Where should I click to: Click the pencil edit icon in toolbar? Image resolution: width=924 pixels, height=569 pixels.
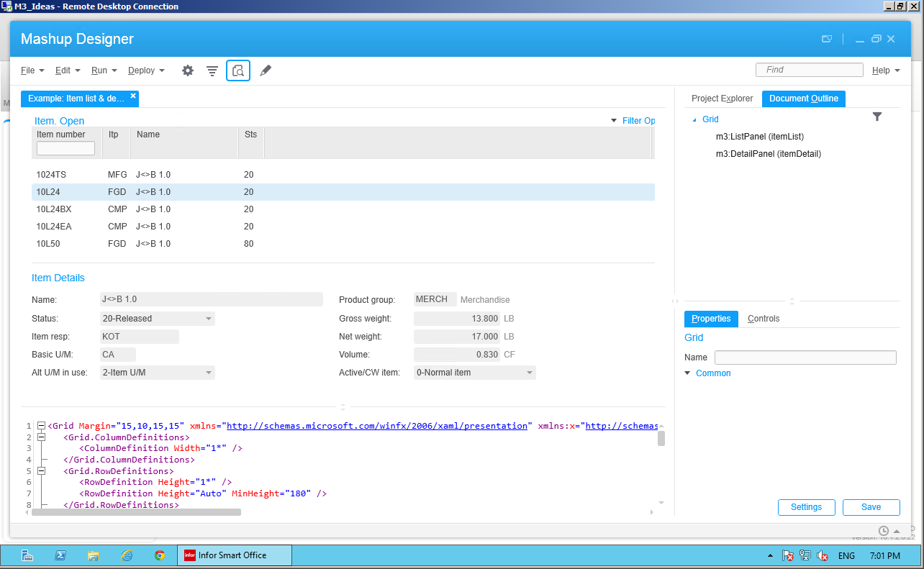point(266,70)
